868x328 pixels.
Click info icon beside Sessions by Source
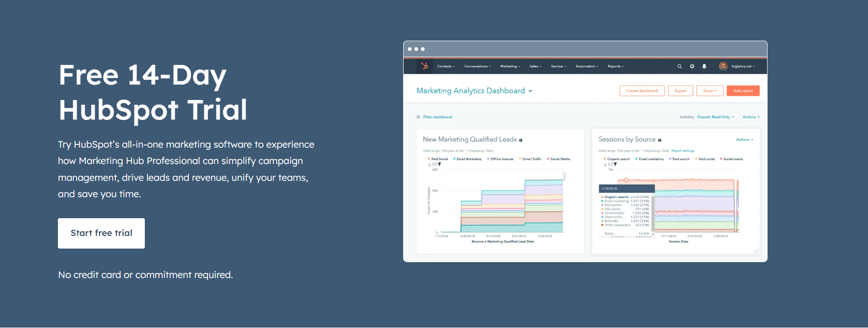pos(660,140)
